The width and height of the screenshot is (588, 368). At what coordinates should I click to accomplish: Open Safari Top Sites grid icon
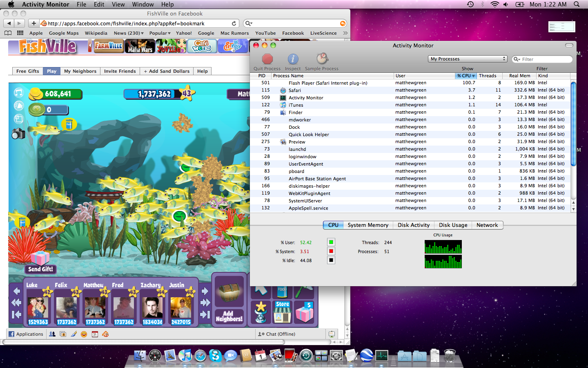[20, 33]
